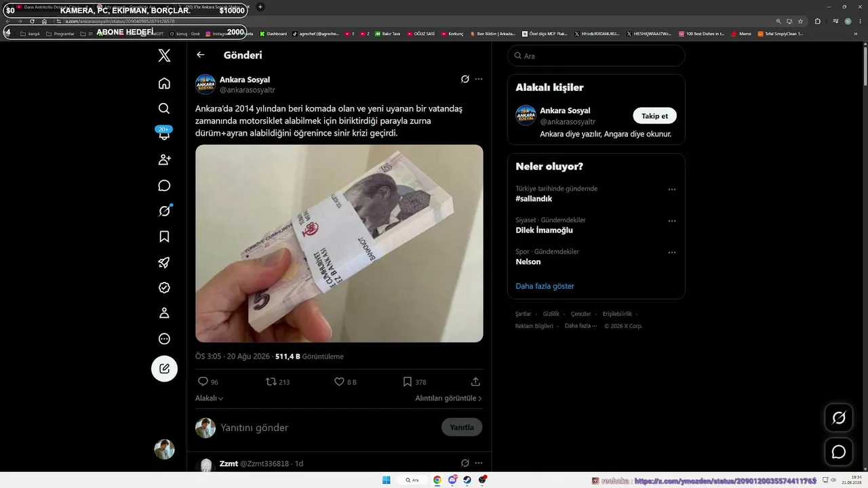Screen dimensions: 868x488
Task: Follow Ankara Sosyal with Takip et
Action: click(x=654, y=116)
